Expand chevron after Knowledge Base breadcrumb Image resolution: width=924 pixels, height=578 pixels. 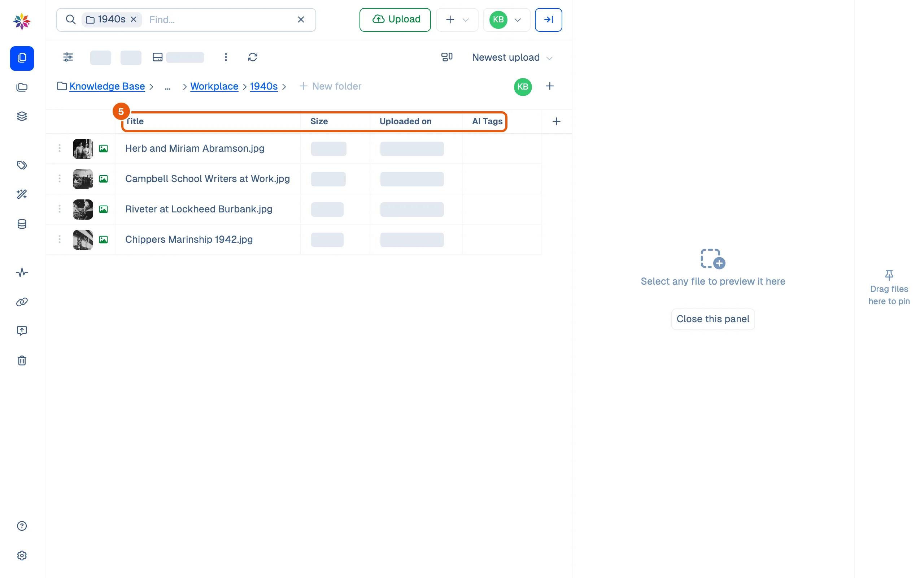point(151,87)
